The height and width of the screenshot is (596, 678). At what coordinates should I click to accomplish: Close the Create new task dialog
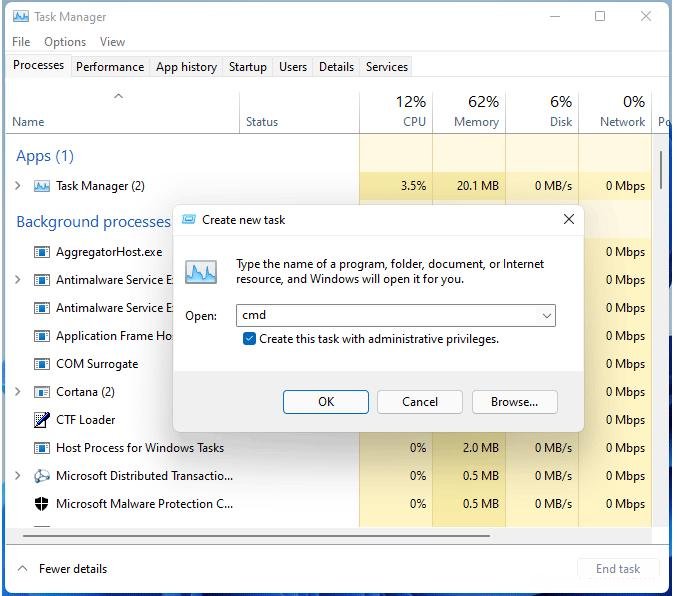(569, 219)
